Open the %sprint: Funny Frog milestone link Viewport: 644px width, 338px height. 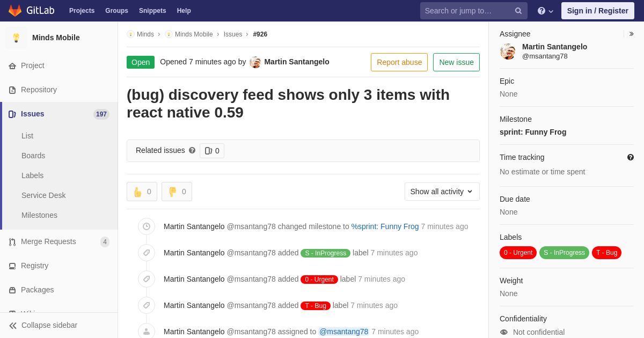coord(385,226)
